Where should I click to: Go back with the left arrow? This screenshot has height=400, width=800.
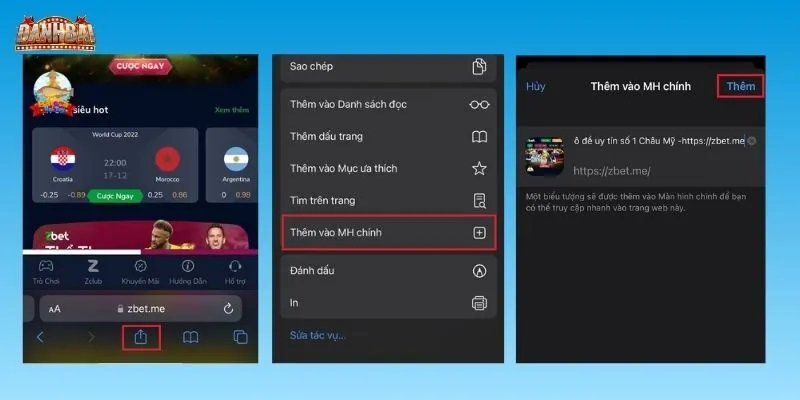(40, 337)
